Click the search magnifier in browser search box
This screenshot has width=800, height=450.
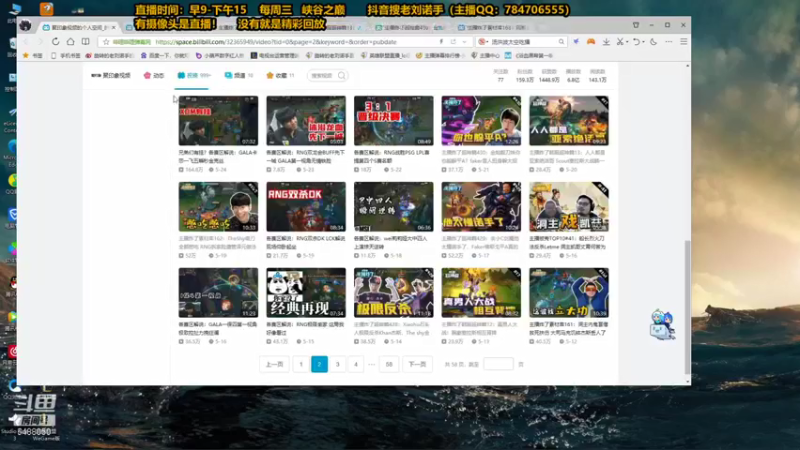(x=561, y=42)
